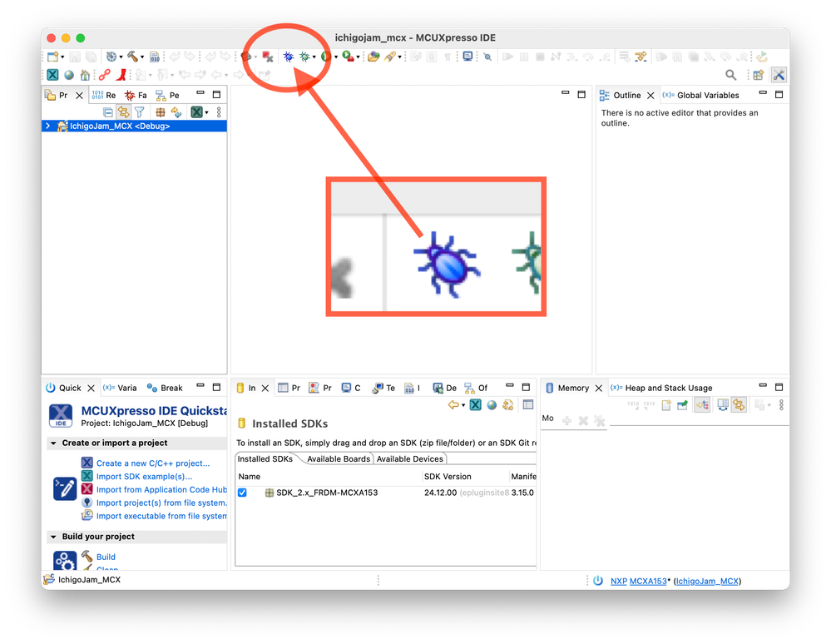Viewport: 831px width, 644px height.
Task: Collapse the 'Build your project' section
Action: tap(53, 537)
